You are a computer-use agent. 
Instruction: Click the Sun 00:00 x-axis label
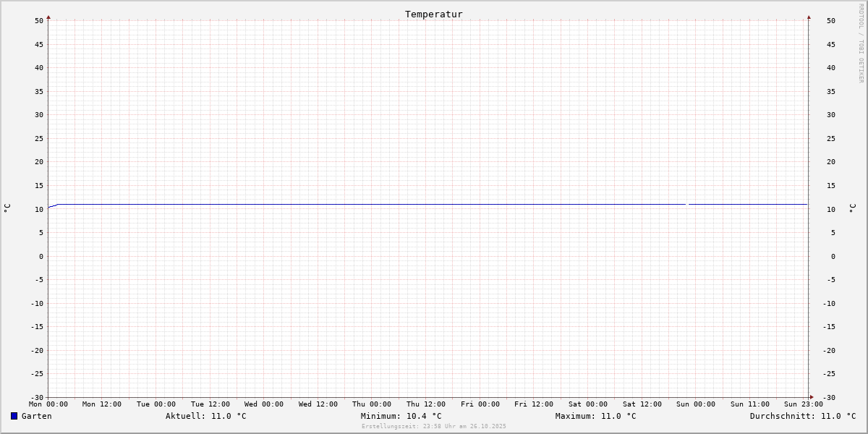tap(696, 404)
